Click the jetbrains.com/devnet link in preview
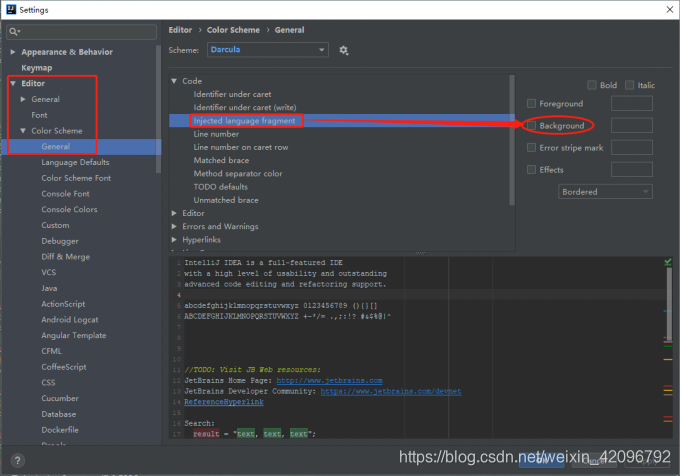This screenshot has width=681, height=476. (391, 391)
